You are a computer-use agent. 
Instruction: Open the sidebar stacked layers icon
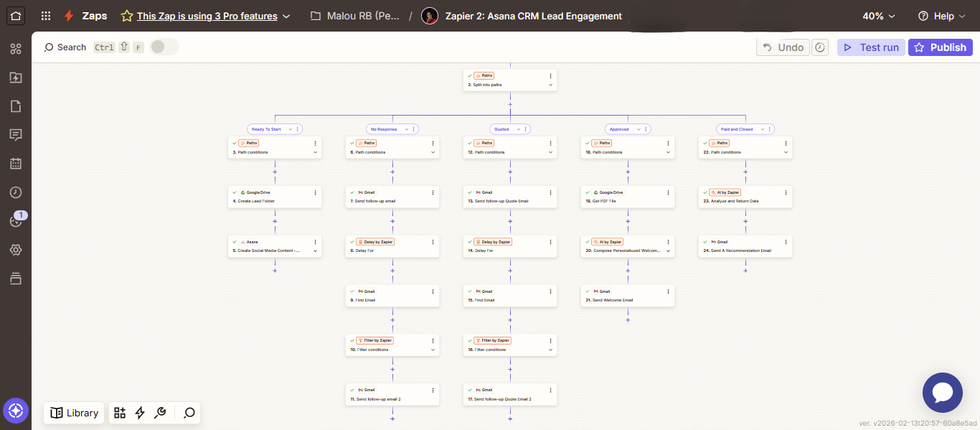click(x=16, y=279)
